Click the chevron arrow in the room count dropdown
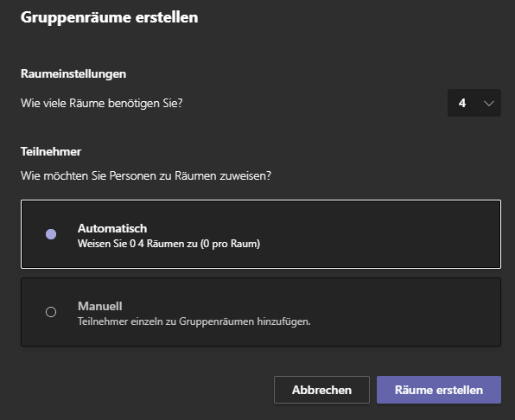The image size is (515, 420). pyautogui.click(x=489, y=104)
